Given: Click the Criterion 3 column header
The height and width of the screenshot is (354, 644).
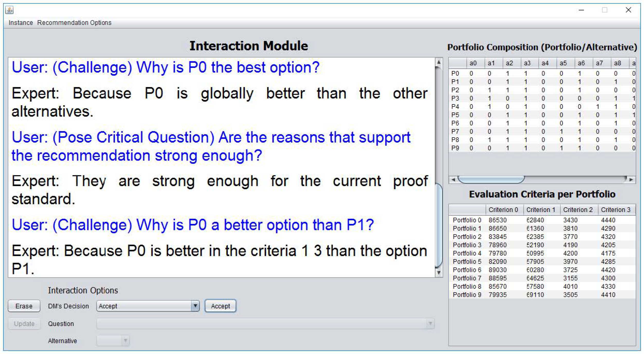Looking at the screenshot, I should coord(615,210).
